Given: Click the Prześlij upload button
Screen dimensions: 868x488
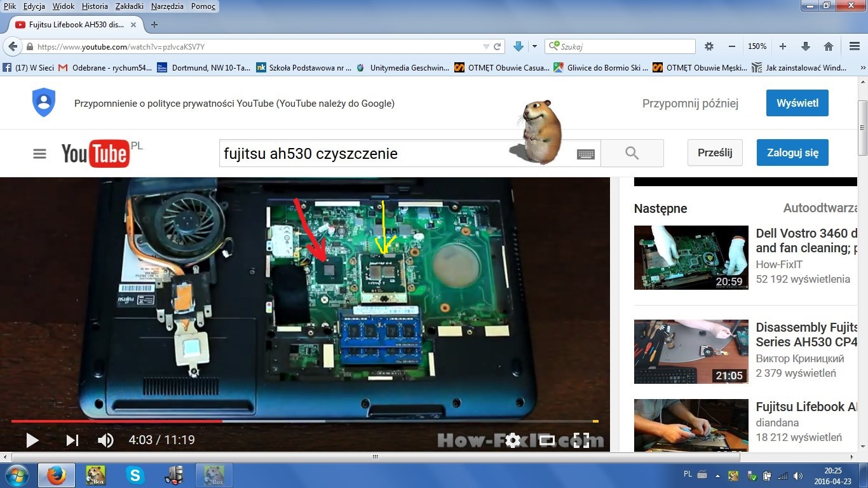Looking at the screenshot, I should point(715,152).
